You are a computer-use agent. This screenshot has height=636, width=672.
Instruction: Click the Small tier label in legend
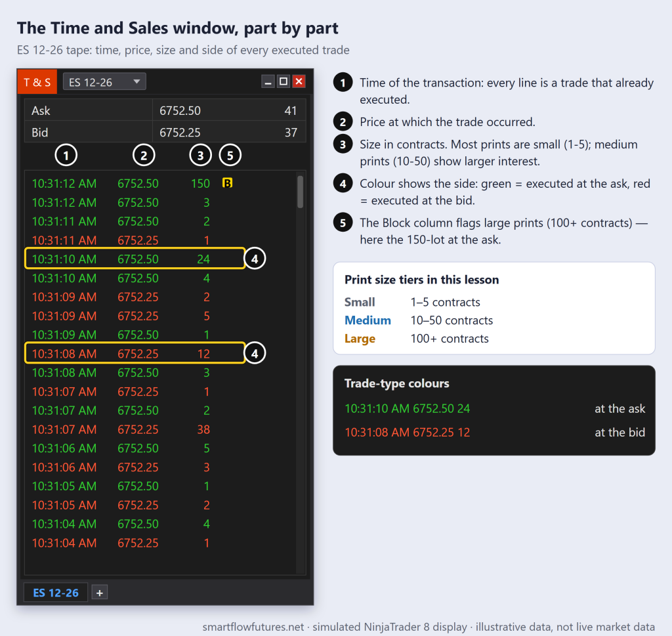pyautogui.click(x=360, y=302)
